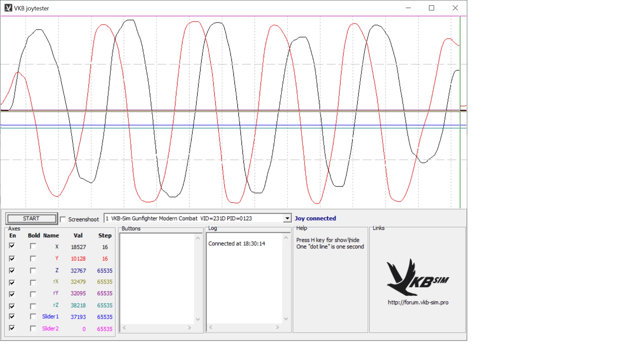The width and height of the screenshot is (644, 362).
Task: Check the Bold box for rY axis
Action: click(x=33, y=294)
